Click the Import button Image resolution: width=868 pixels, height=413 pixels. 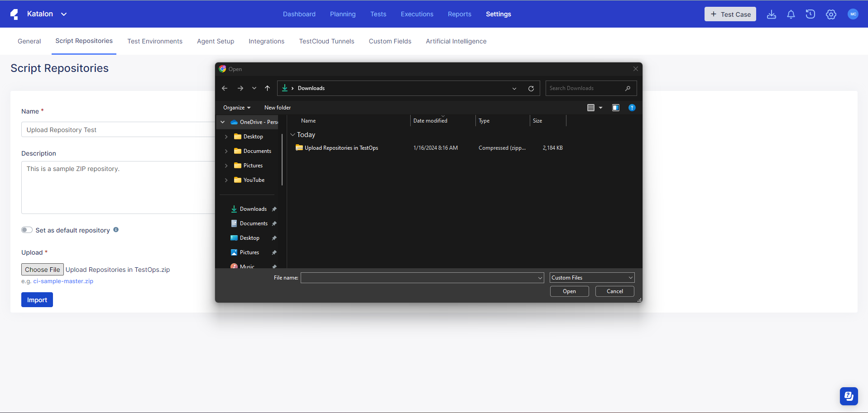point(37,300)
